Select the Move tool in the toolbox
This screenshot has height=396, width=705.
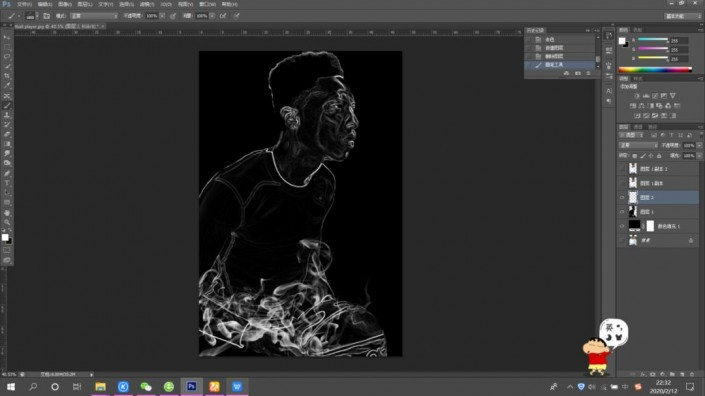pyautogui.click(x=7, y=37)
